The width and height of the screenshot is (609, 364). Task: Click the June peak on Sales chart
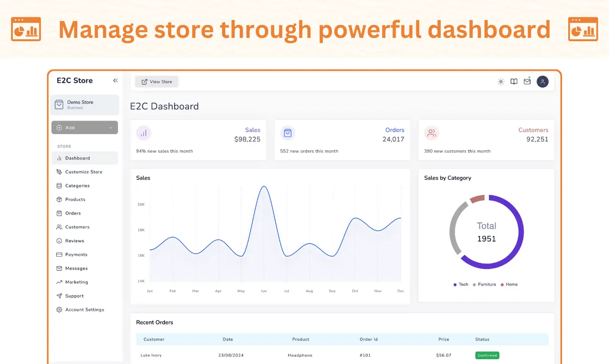263,186
